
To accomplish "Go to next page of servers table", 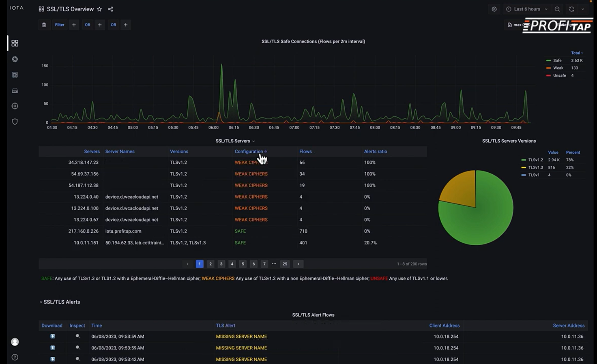I will [298, 264].
